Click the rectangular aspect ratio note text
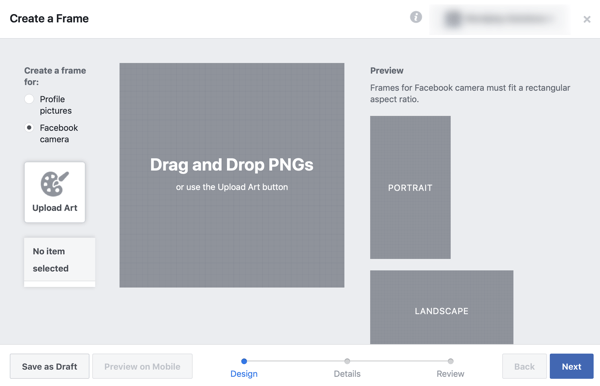This screenshot has width=600, height=386. pyautogui.click(x=470, y=93)
